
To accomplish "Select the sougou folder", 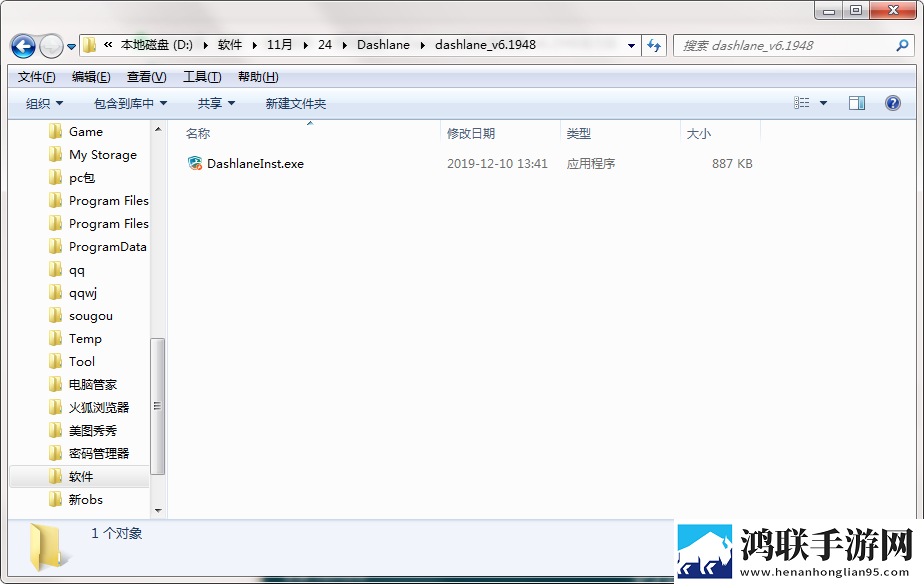I will pos(91,316).
